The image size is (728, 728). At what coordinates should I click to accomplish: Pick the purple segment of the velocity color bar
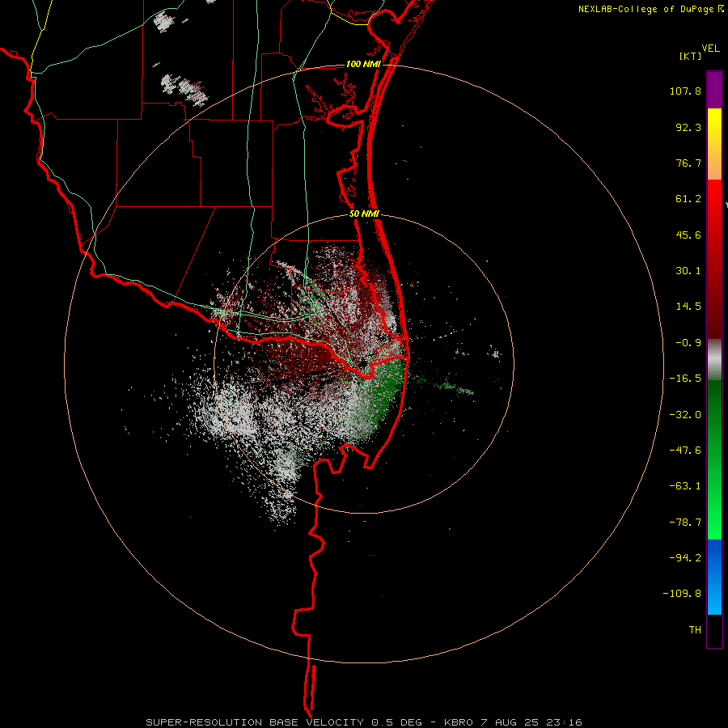[714, 90]
